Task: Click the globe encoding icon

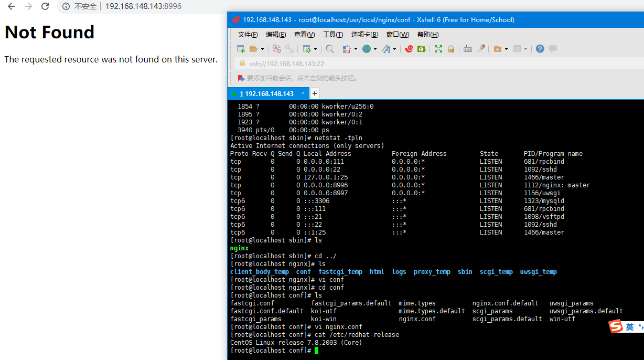Action: 367,49
